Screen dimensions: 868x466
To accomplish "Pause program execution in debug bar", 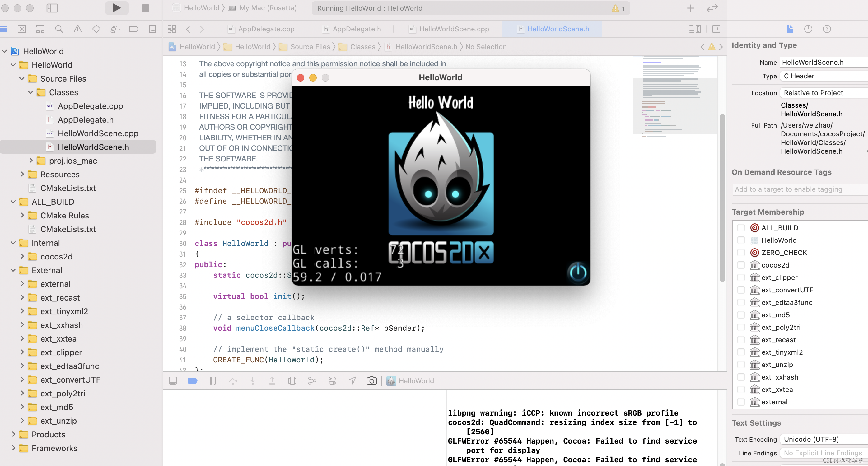I will (x=212, y=381).
